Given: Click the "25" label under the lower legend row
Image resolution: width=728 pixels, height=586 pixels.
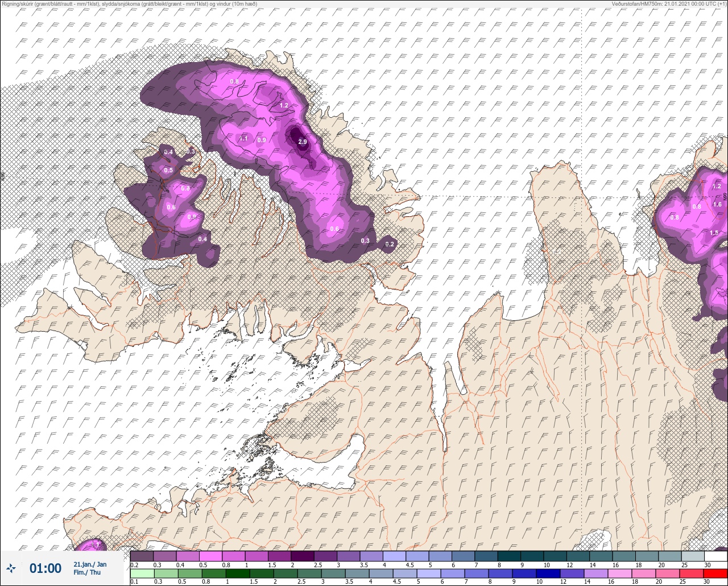Looking at the screenshot, I should [x=682, y=581].
